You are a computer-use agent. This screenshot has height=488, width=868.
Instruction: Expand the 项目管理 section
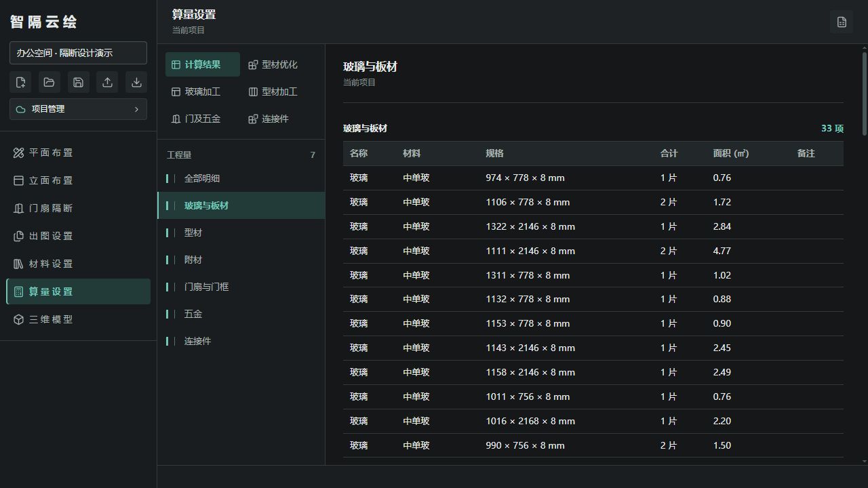pos(78,109)
